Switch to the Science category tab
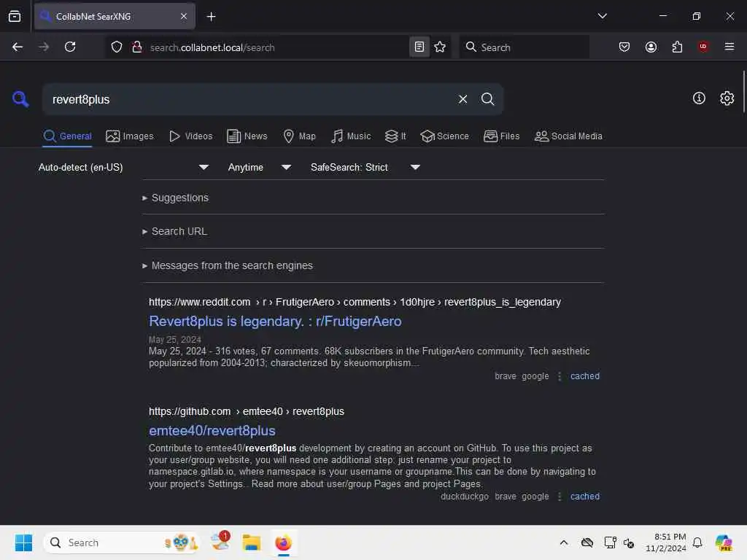This screenshot has height=560, width=747. [x=444, y=136]
